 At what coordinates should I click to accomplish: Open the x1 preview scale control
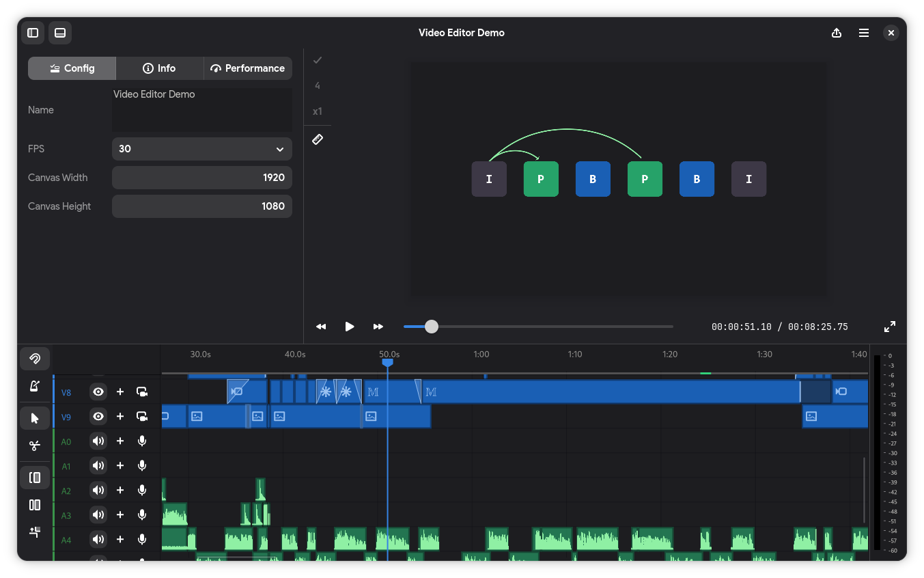click(x=318, y=111)
